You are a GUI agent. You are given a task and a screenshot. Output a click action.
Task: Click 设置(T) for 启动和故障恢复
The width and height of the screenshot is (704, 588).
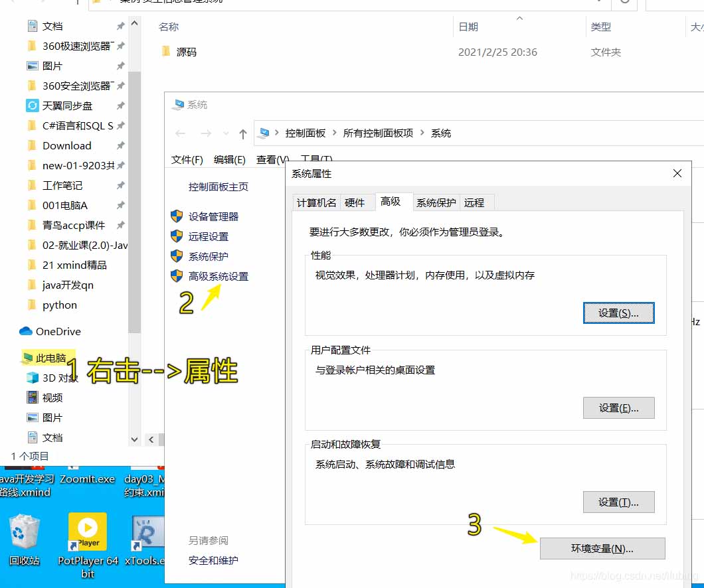618,502
